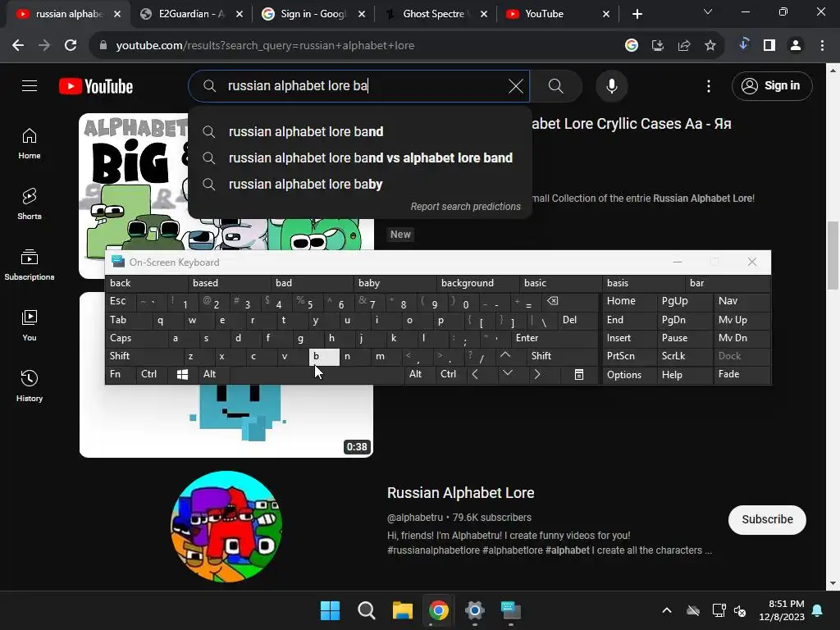This screenshot has width=840, height=630.
Task: Open History in sidebar
Action: click(30, 386)
